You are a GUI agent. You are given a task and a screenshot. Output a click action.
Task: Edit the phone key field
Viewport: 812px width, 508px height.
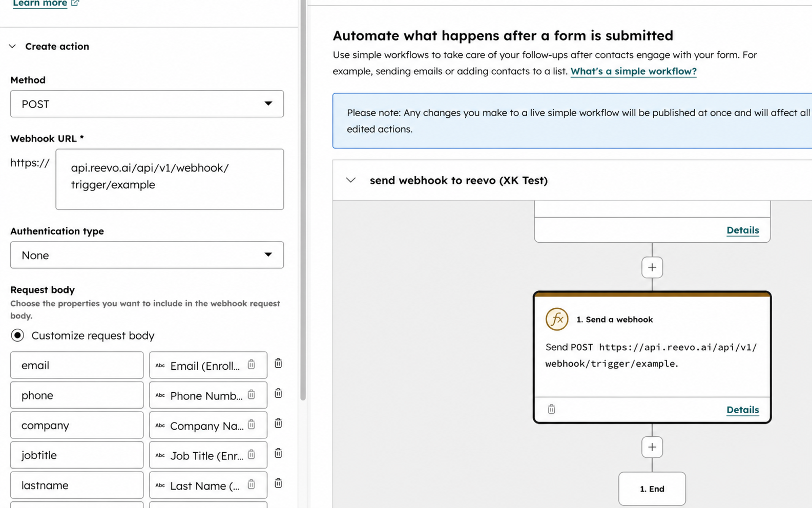click(x=77, y=395)
